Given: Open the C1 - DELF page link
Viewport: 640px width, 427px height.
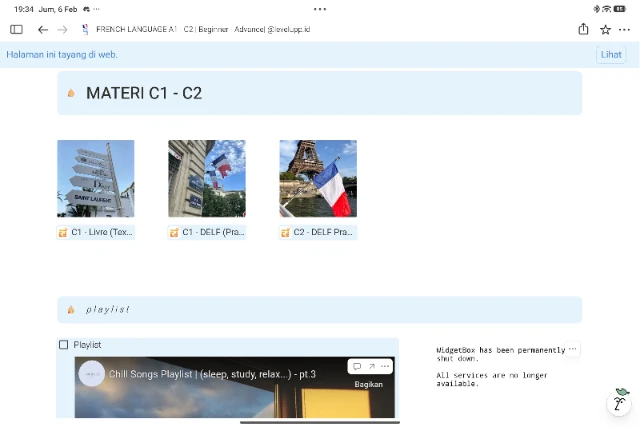Looking at the screenshot, I should (x=207, y=232).
